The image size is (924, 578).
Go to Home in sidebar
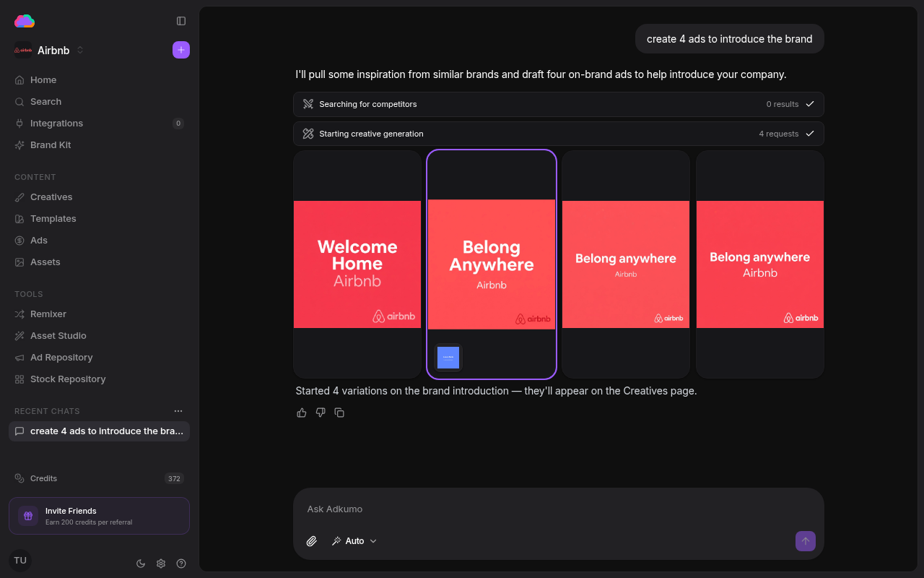99,79
